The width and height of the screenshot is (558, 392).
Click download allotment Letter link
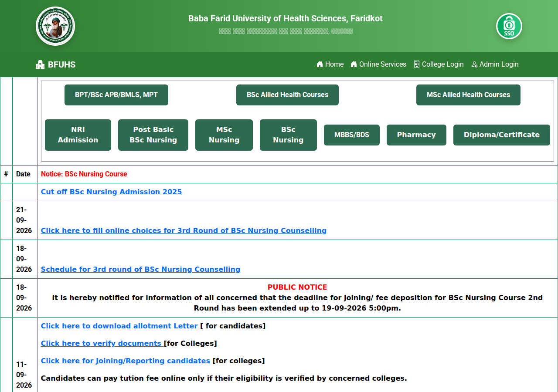point(119,326)
